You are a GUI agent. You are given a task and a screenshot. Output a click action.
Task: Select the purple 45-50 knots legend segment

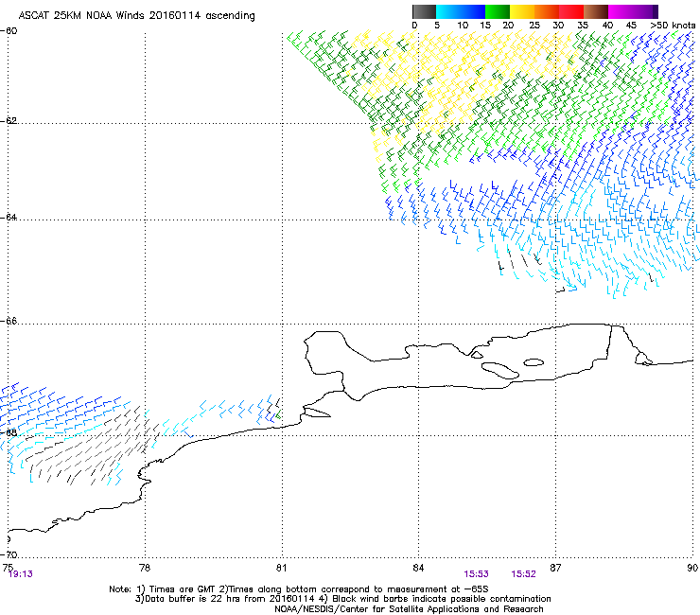pos(645,11)
